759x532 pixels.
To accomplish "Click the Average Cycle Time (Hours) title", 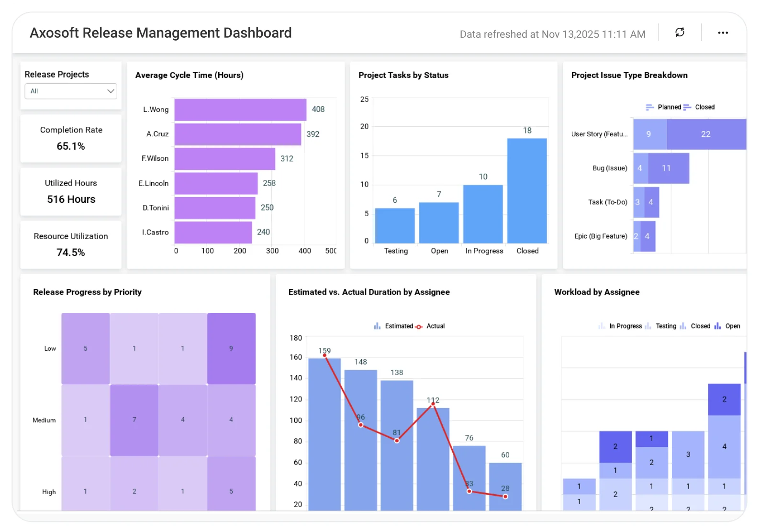I will point(190,75).
